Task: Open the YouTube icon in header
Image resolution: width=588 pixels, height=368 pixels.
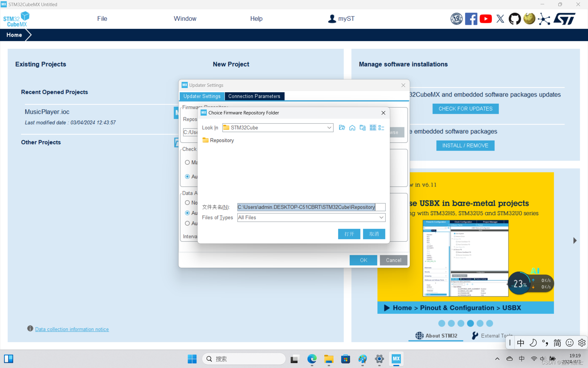Action: click(x=486, y=19)
